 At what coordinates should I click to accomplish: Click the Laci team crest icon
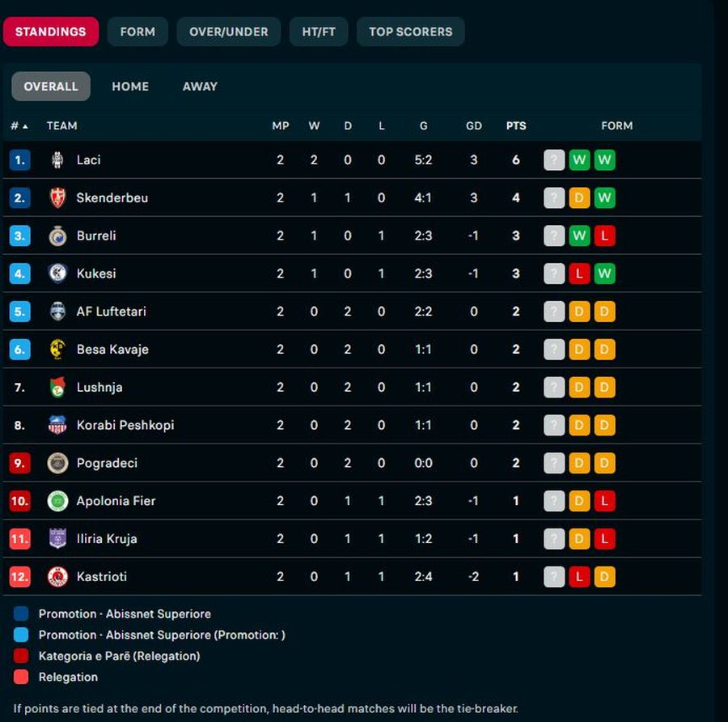(x=57, y=159)
